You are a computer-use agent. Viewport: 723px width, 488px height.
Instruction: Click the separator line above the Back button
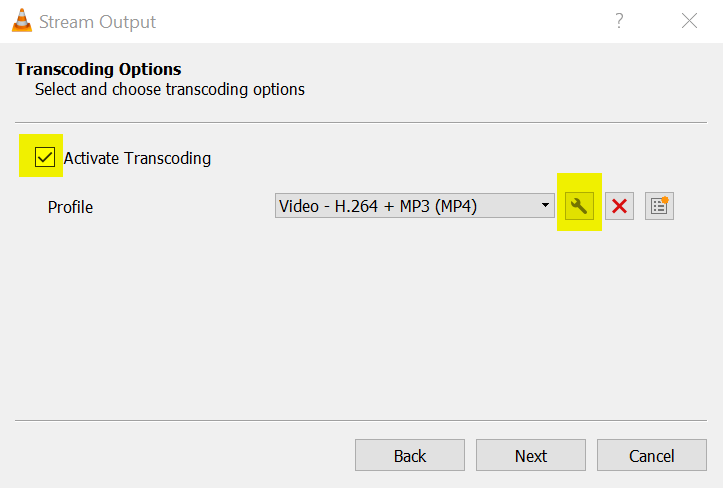pyautogui.click(x=360, y=421)
